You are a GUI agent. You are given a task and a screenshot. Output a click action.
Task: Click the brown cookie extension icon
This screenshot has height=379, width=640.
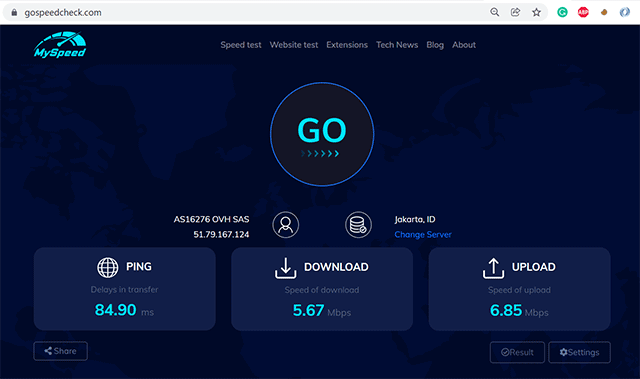tap(604, 12)
